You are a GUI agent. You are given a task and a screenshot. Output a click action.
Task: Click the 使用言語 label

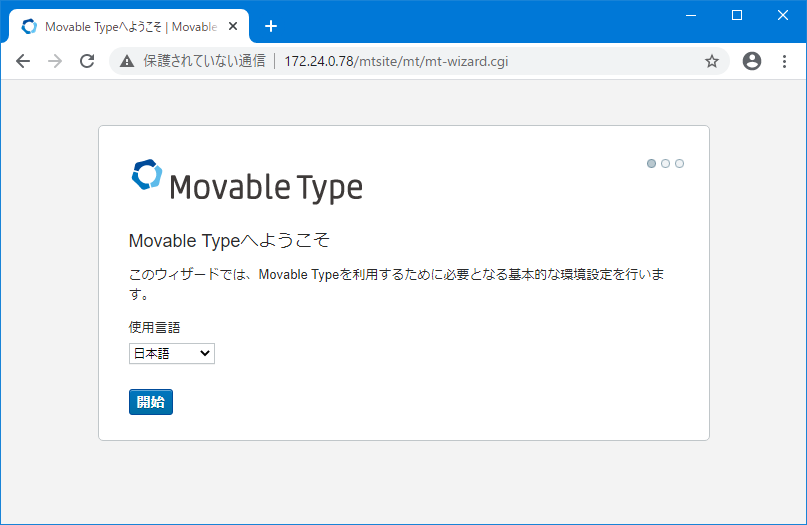tap(154, 327)
